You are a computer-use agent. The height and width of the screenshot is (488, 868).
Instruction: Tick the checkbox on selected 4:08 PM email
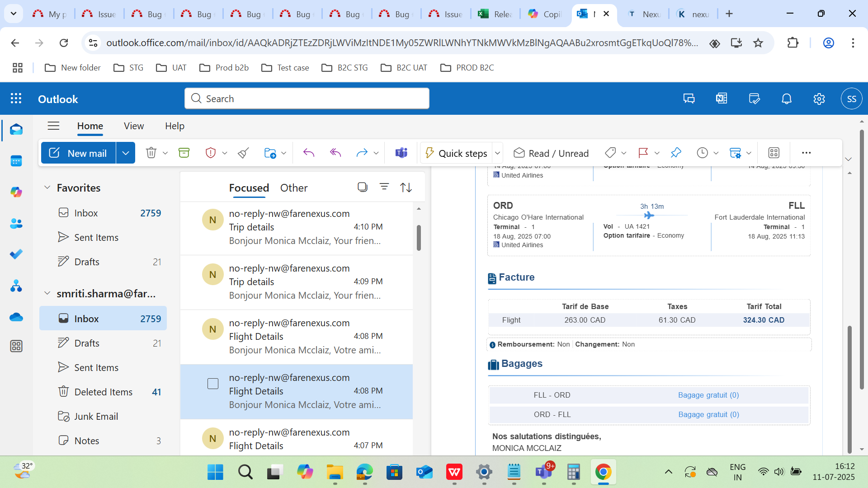pos(212,384)
